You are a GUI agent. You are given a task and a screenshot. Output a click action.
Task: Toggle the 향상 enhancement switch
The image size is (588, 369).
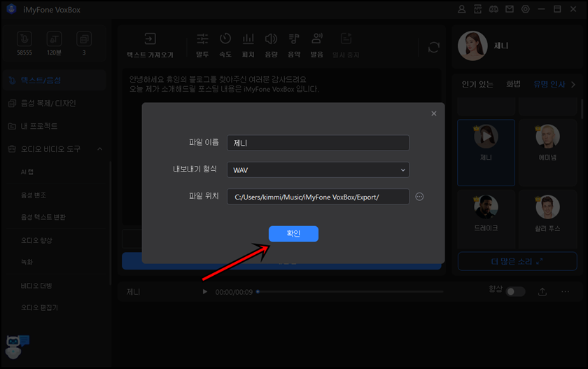click(x=515, y=292)
